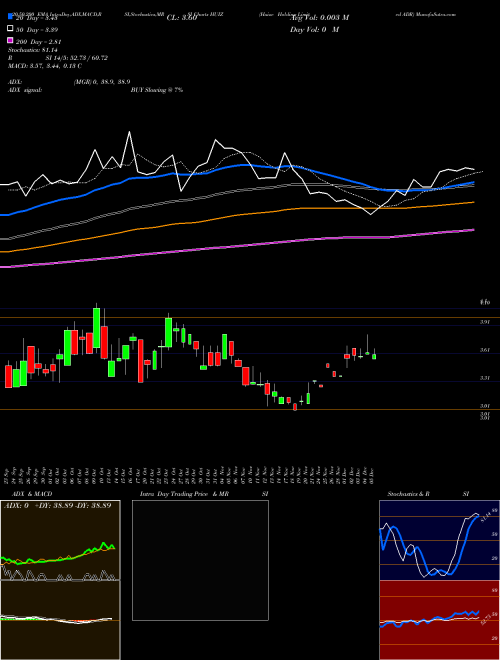Click the rotated date labels row under the candles
This screenshot has width=500, height=660.
189,475
